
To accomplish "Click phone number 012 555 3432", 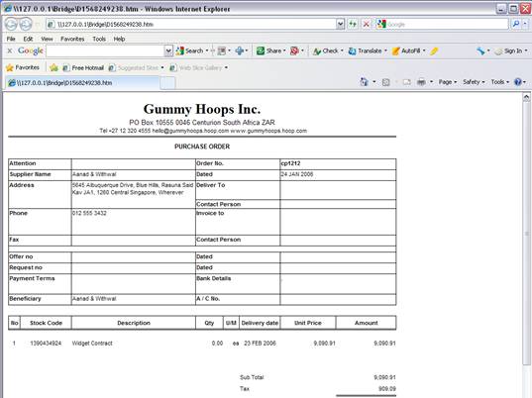I will click(89, 213).
